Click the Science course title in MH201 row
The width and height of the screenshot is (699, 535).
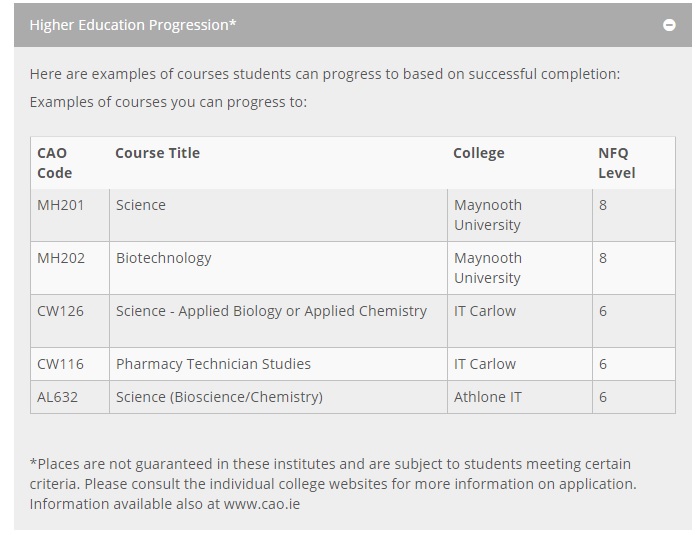click(x=140, y=206)
